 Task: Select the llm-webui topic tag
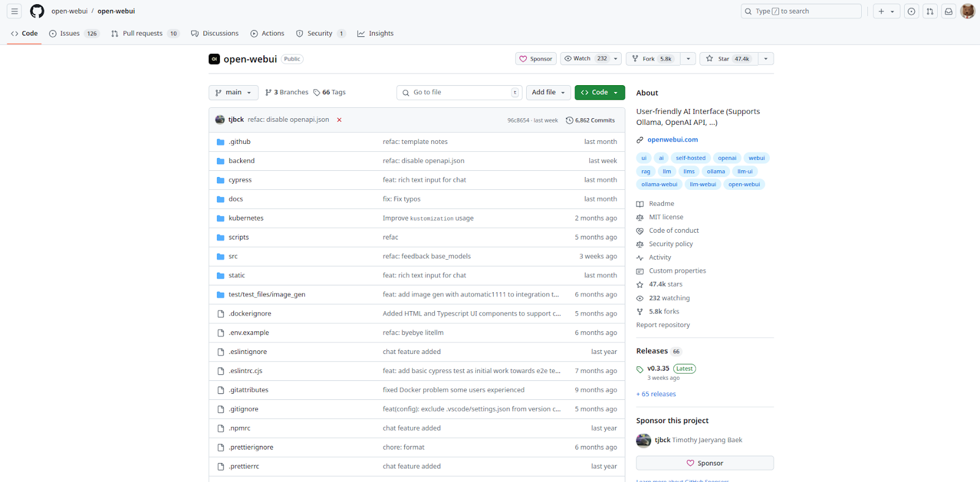703,184
